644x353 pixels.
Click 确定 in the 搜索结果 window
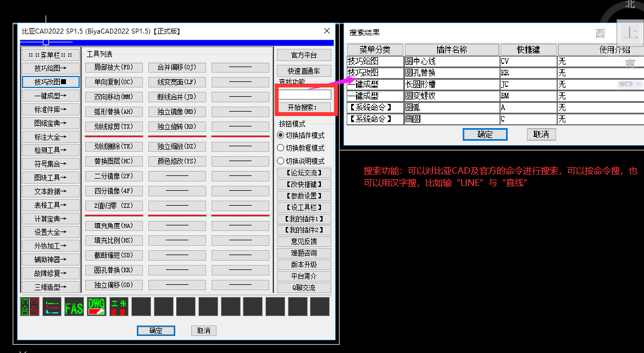click(485, 134)
